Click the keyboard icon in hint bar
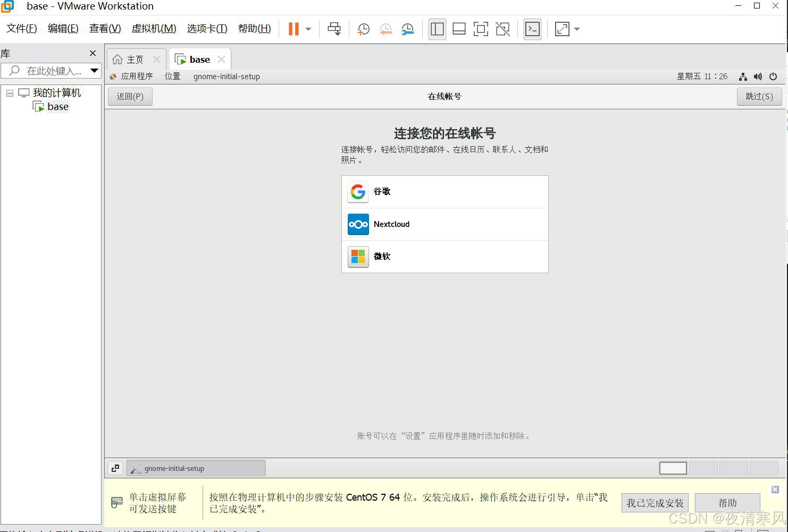 117,503
